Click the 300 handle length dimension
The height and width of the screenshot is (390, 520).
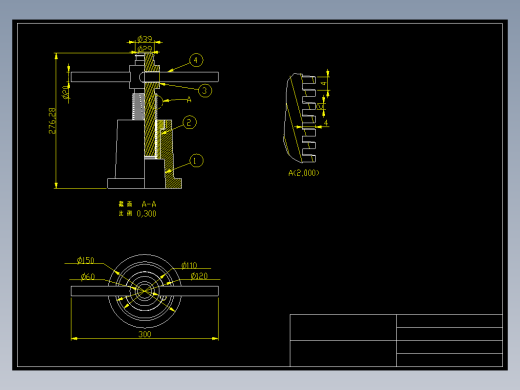pyautogui.click(x=145, y=334)
